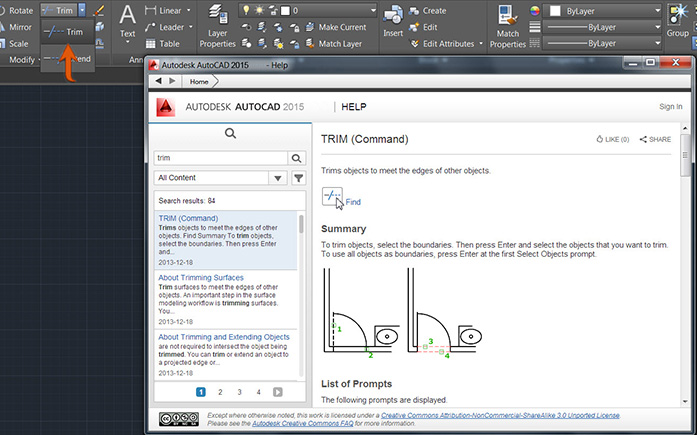Screen dimensions: 698x435
Task: Click Edit block tool
Action: click(423, 27)
